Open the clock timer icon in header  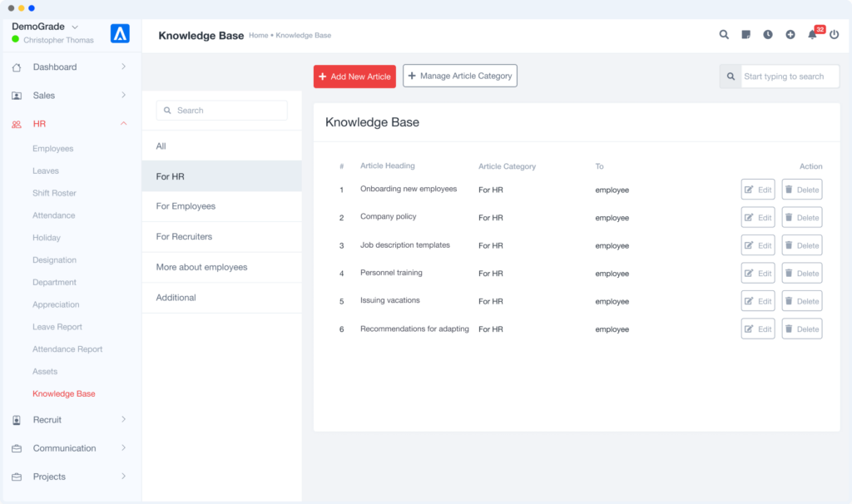tap(768, 35)
